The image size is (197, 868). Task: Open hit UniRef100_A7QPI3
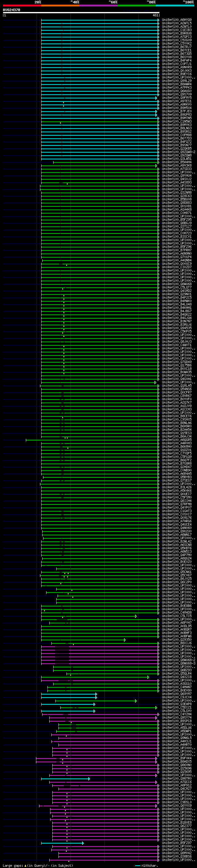tap(177, 37)
